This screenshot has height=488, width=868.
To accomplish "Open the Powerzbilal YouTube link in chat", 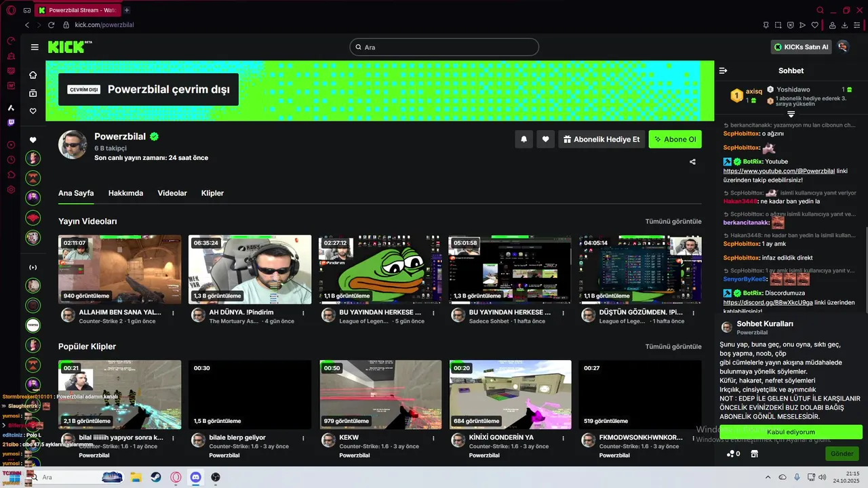I will click(778, 171).
